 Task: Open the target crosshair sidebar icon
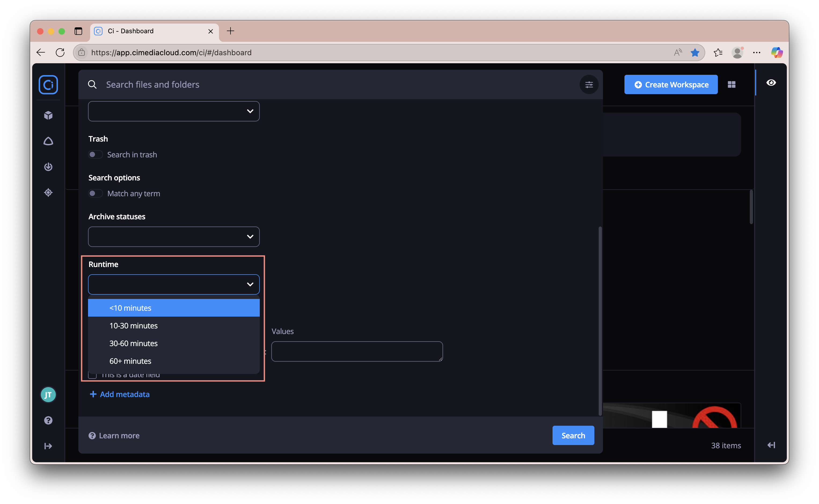[x=48, y=192]
